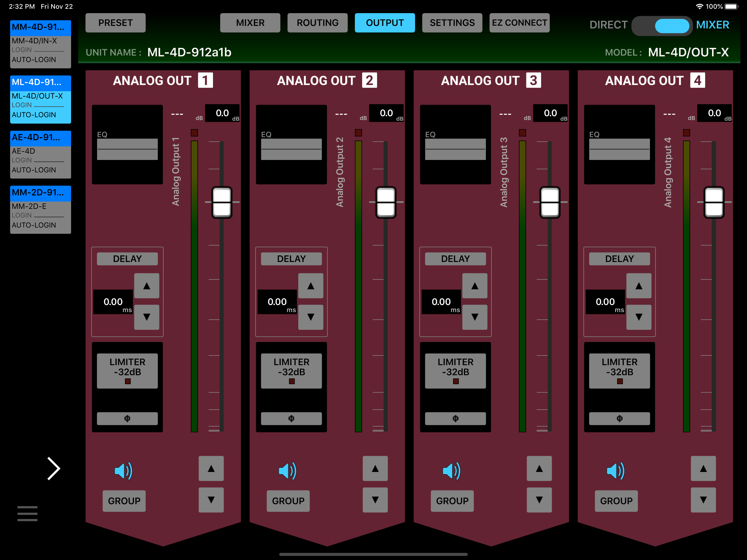Click the DELAY button on Analog Out 4
The image size is (747, 560).
(x=620, y=259)
